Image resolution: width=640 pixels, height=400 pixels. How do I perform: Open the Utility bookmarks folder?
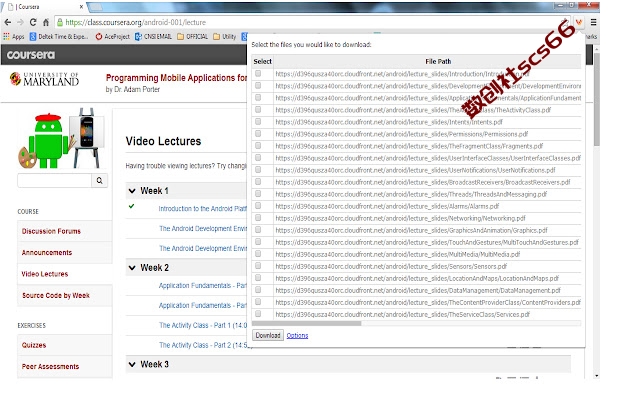point(224,37)
